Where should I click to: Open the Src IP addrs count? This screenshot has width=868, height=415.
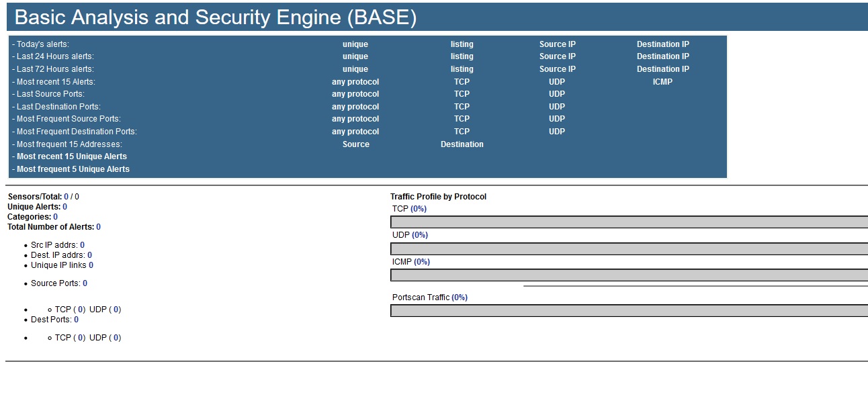pos(82,245)
